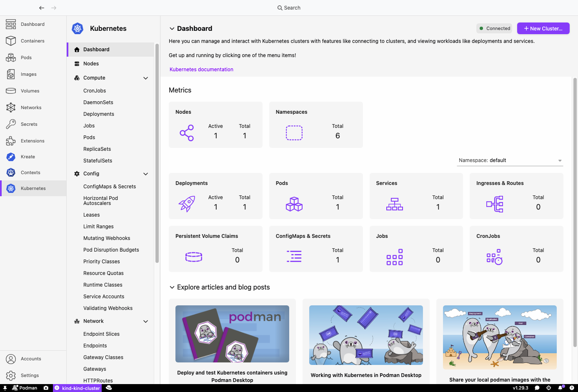578x392 pixels.
Task: Click version v1.29.3 in status bar
Action: click(520, 388)
